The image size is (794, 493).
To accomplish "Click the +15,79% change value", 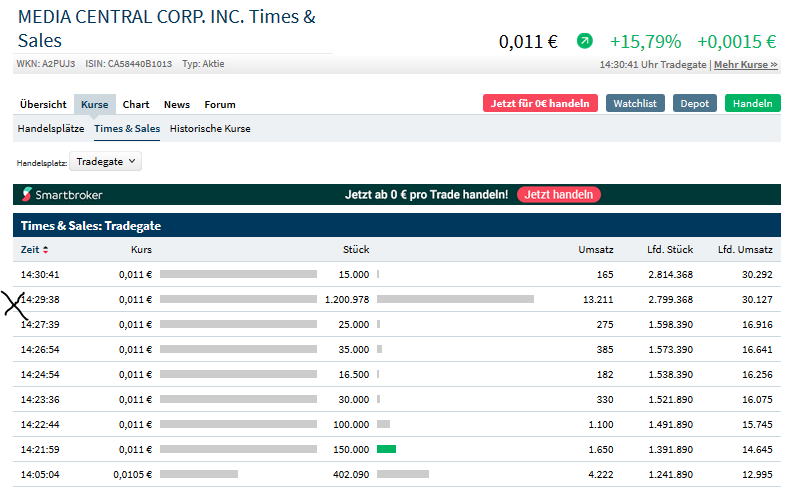I will point(645,42).
